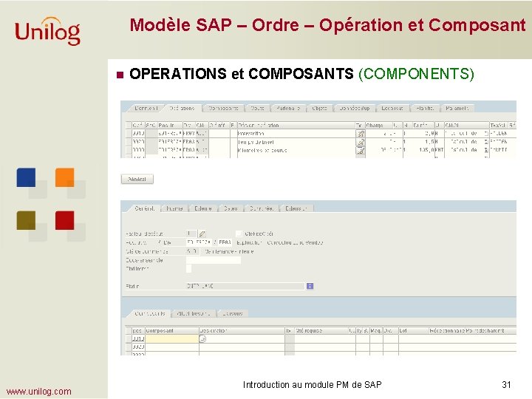Click the Composant column header
This screenshot has width=532, height=399.
tap(172, 330)
